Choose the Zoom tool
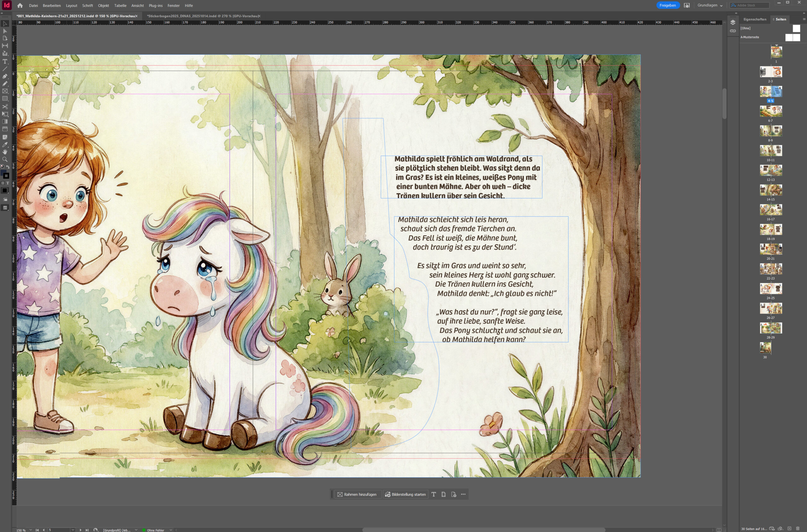807x532 pixels. [5, 159]
